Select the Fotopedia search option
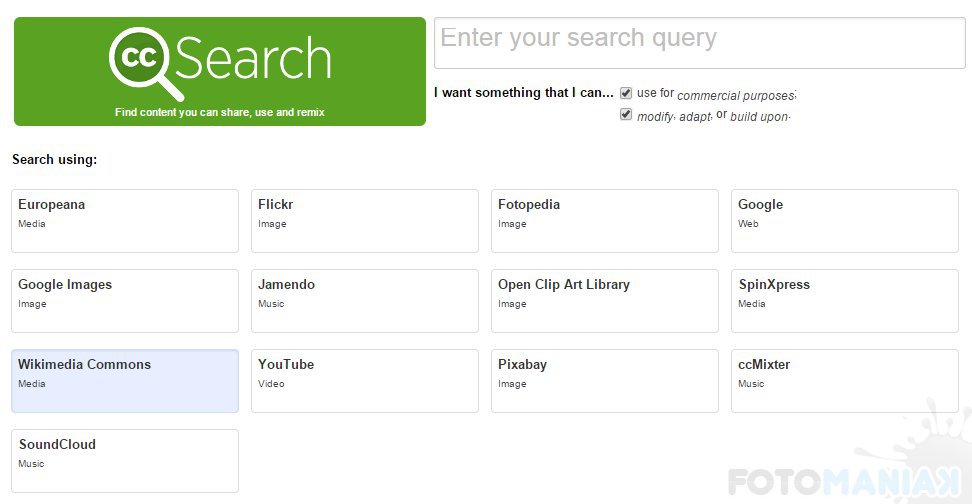 pyautogui.click(x=605, y=220)
